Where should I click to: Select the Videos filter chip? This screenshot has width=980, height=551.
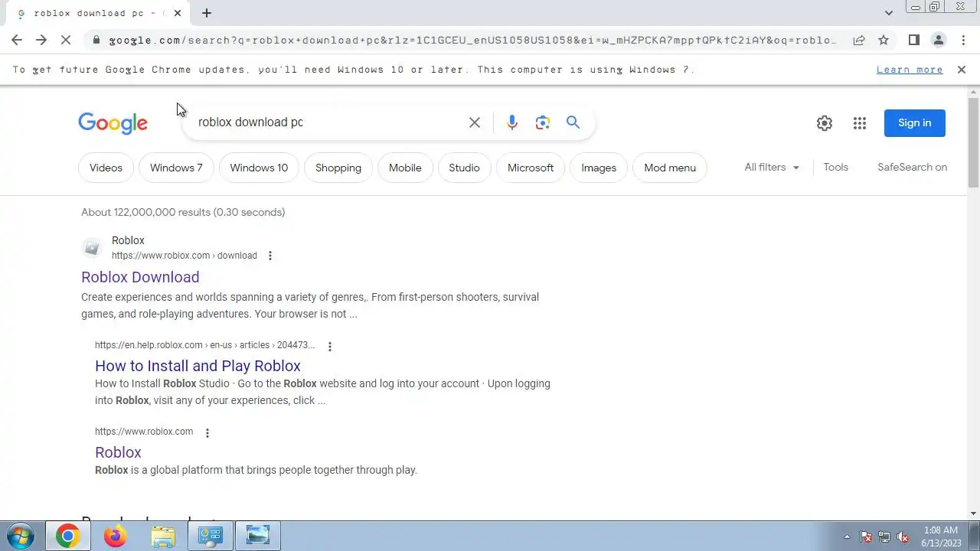(106, 168)
